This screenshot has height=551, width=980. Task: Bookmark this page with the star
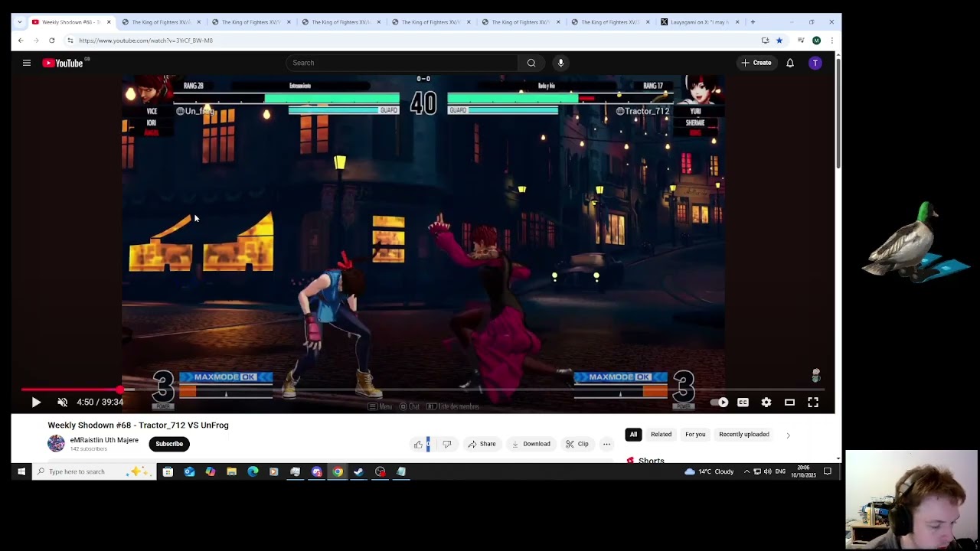tap(779, 41)
